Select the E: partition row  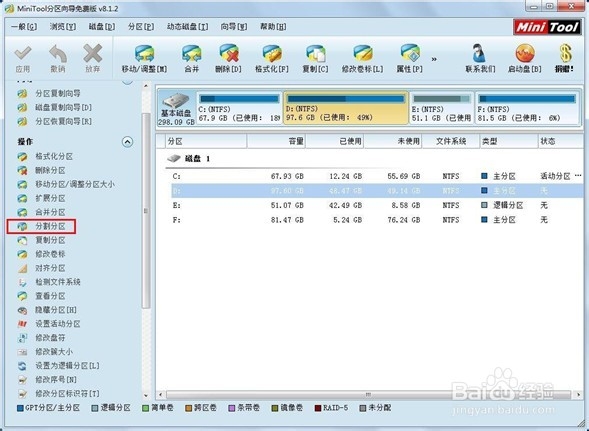tap(377, 205)
